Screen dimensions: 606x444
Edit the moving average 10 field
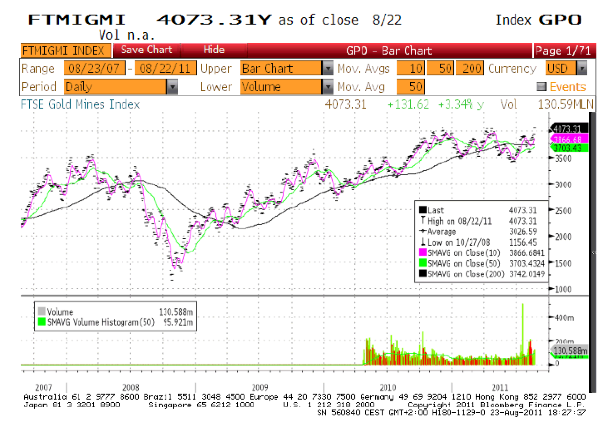[411, 68]
